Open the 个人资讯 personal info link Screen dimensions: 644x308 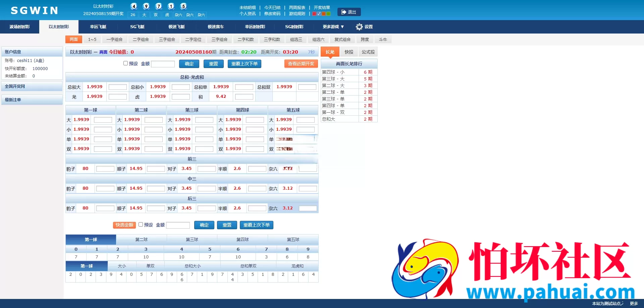coord(248,14)
